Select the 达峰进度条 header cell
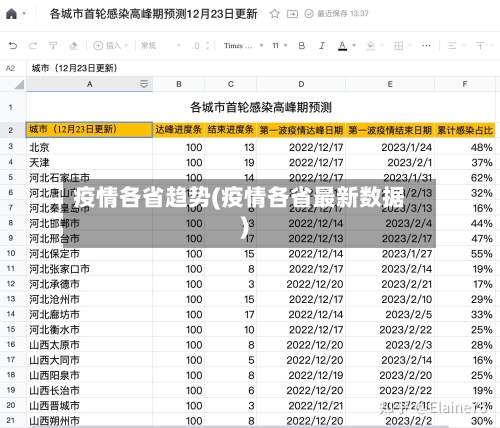This screenshot has height=428, width=500. 179,130
